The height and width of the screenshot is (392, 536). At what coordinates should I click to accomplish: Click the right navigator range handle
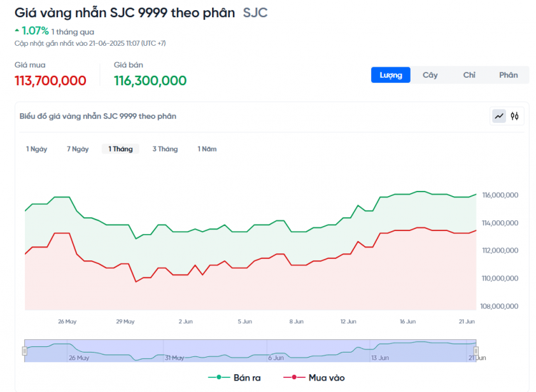476,351
